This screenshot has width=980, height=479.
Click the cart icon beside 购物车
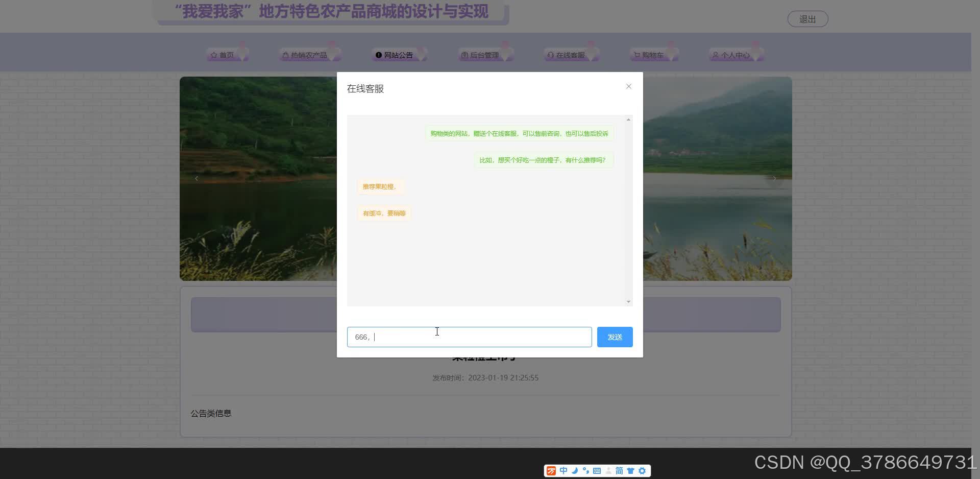tap(636, 55)
